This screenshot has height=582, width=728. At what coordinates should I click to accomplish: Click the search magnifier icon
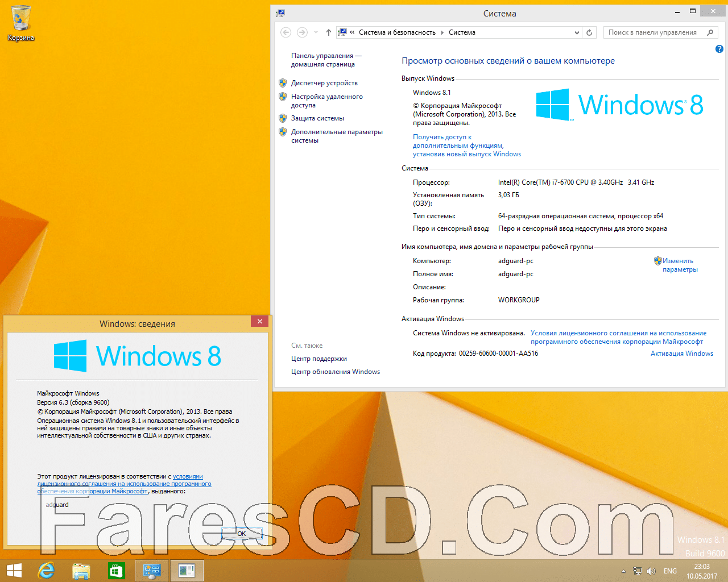pos(710,32)
